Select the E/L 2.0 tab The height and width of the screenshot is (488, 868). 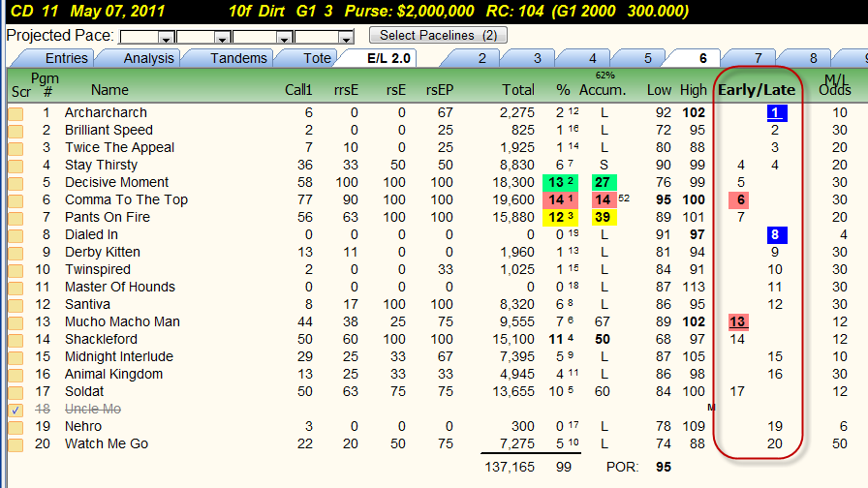pos(388,58)
